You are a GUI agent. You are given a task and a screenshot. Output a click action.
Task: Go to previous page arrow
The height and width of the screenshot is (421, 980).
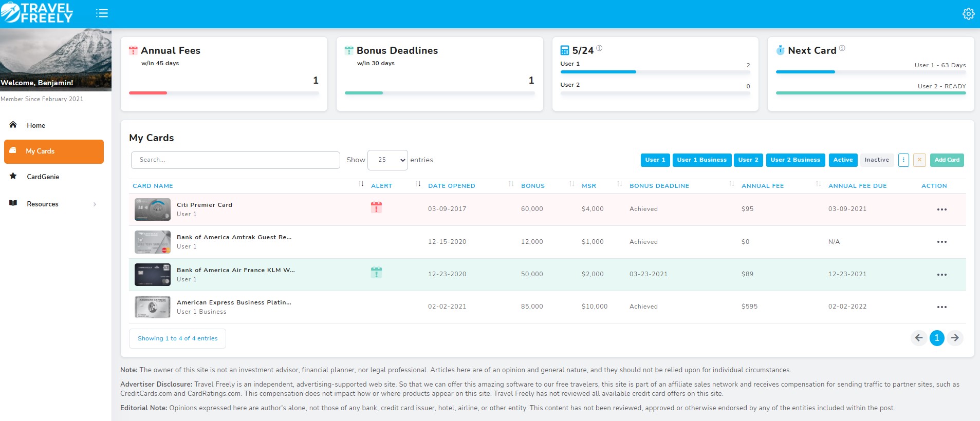click(x=919, y=338)
